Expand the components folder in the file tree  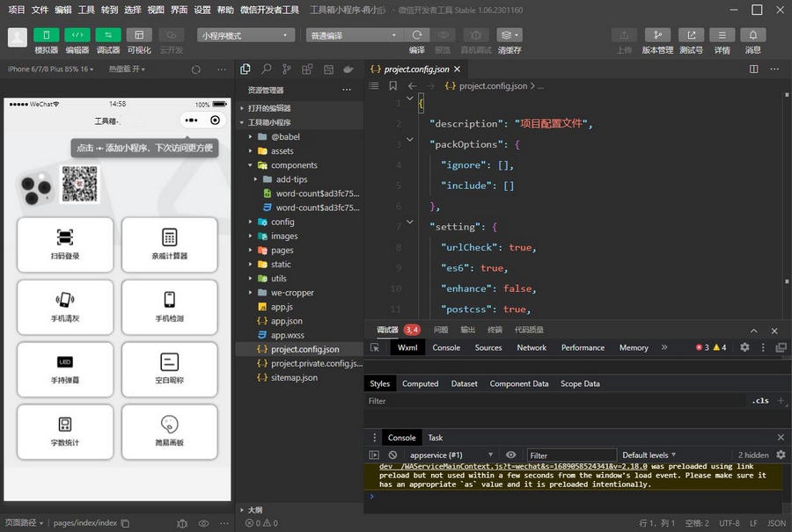pos(294,165)
